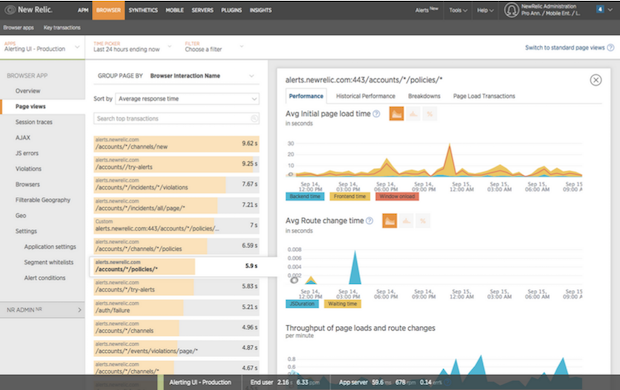This screenshot has height=390, width=620.
Task: Expand the NR ADMIN section arrow
Action: tap(79, 310)
